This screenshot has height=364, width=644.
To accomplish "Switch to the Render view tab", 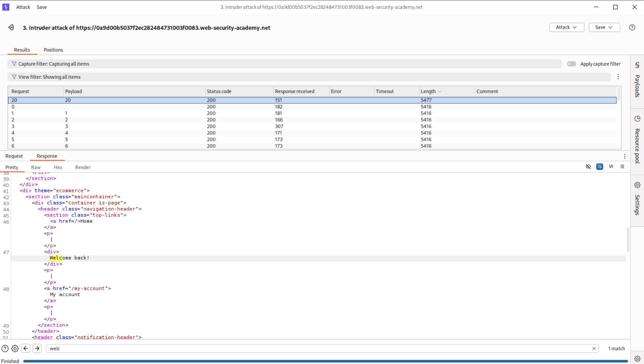I will point(83,167).
